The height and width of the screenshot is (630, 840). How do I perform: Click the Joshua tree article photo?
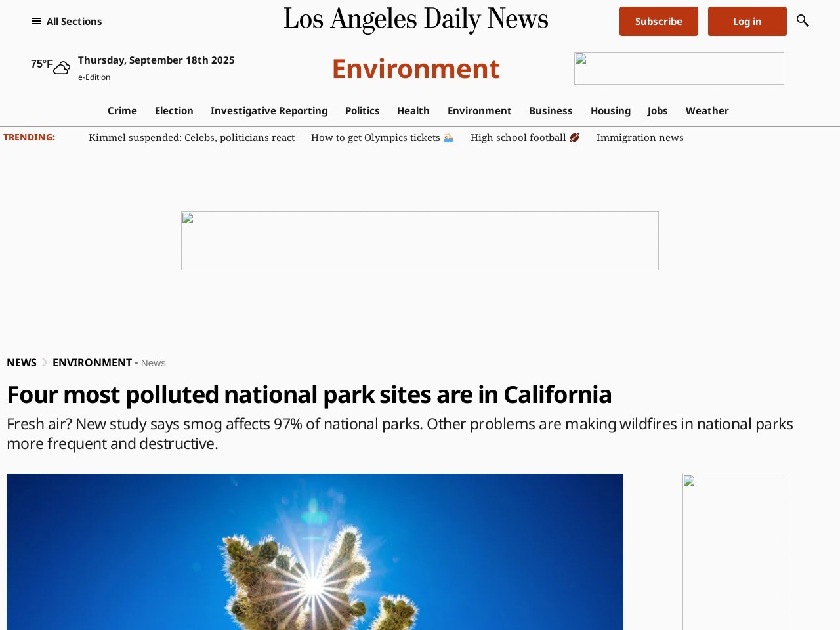315,551
